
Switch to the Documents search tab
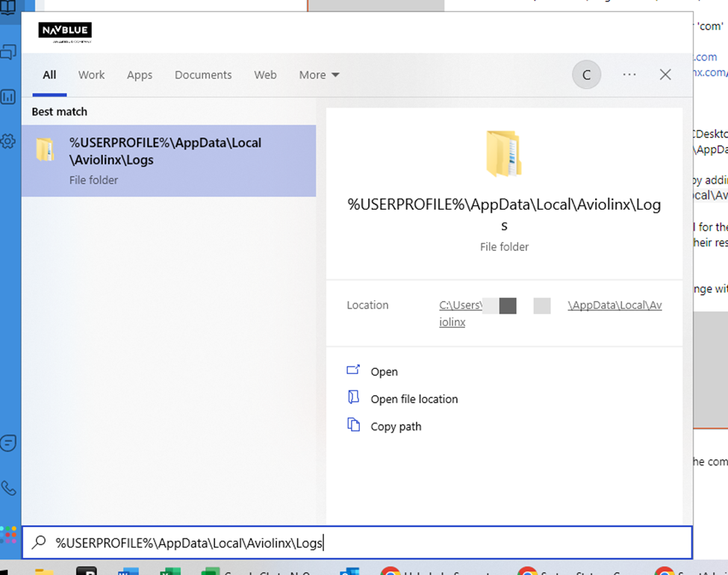pos(203,75)
